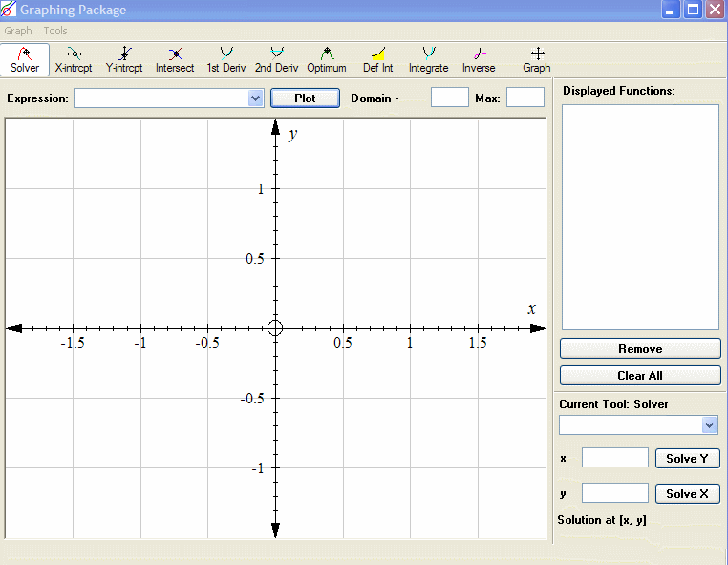Select the Graph move tool
728x565 pixels.
[537, 60]
